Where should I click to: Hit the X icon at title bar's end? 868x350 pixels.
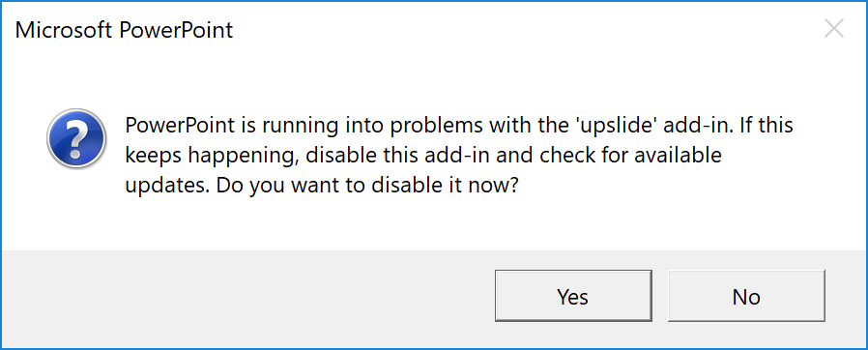[833, 28]
